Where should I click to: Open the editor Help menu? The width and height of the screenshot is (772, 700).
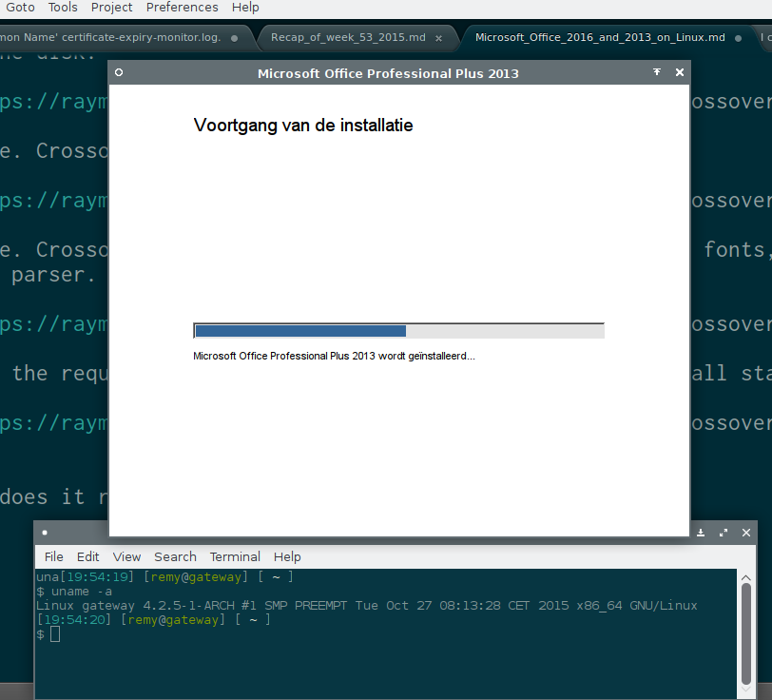(x=245, y=8)
